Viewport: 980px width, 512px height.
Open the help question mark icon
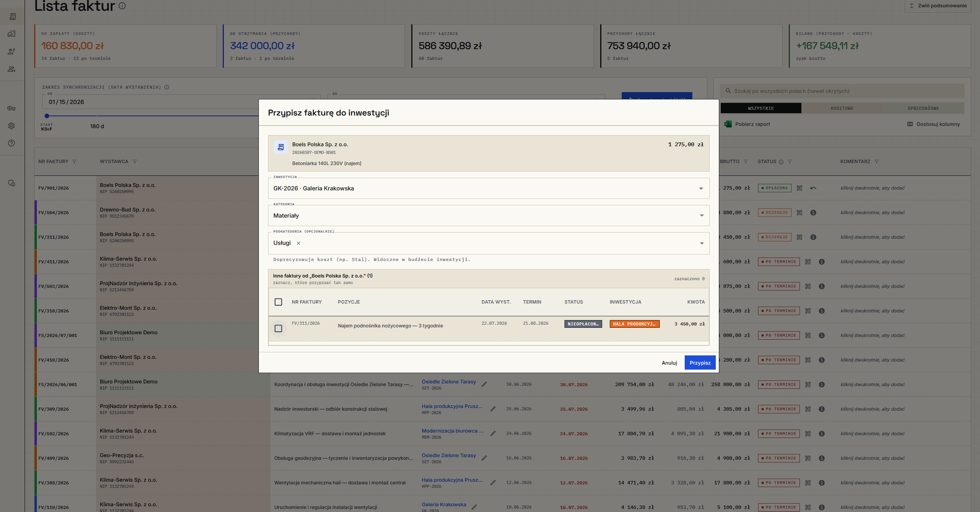(12, 143)
